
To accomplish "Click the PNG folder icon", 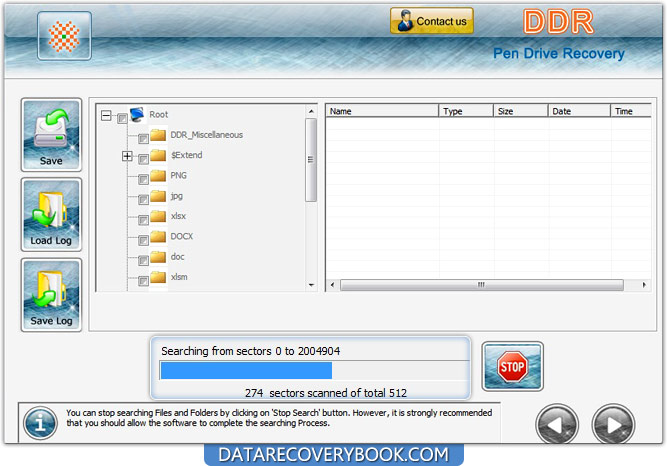I will 158,175.
